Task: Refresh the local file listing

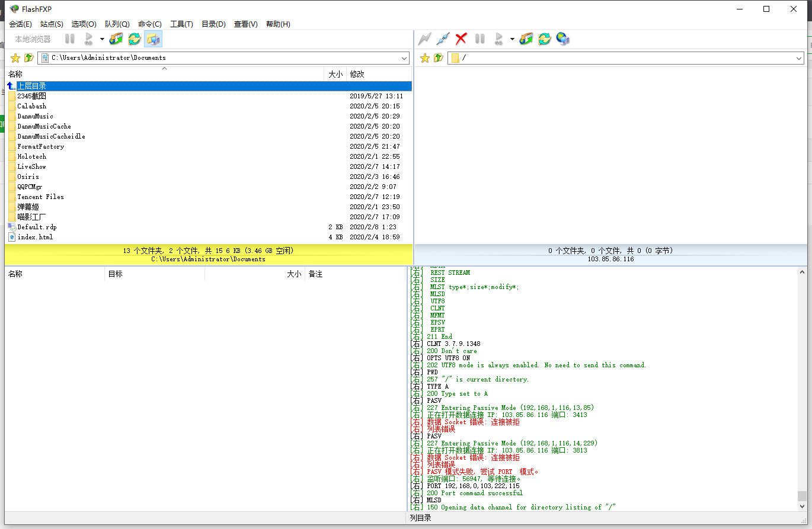Action: point(135,39)
